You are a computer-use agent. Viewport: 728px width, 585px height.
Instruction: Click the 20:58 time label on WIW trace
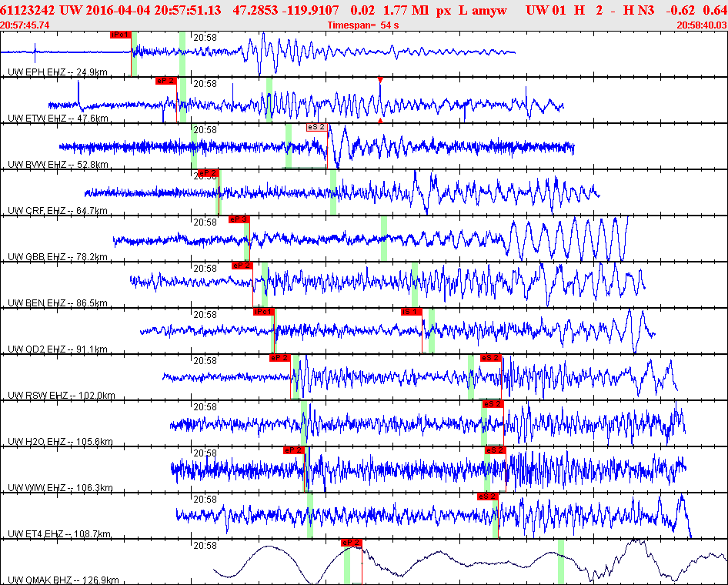pos(205,453)
